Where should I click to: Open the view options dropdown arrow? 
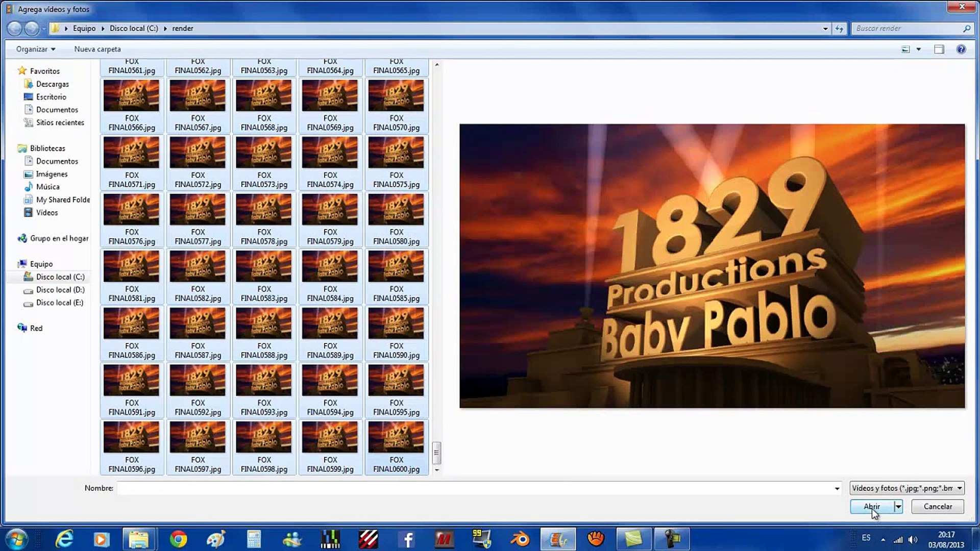(x=918, y=49)
